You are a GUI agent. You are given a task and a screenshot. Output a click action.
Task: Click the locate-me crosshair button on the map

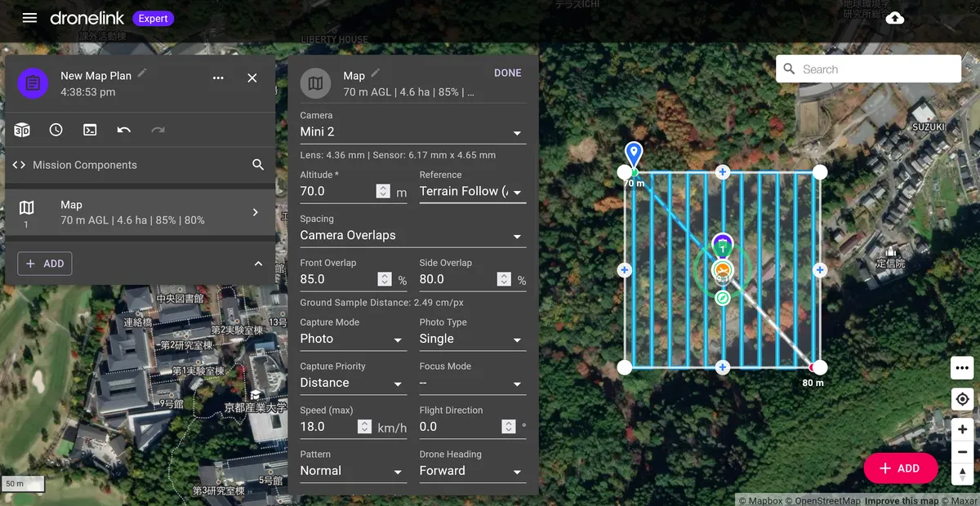click(962, 398)
